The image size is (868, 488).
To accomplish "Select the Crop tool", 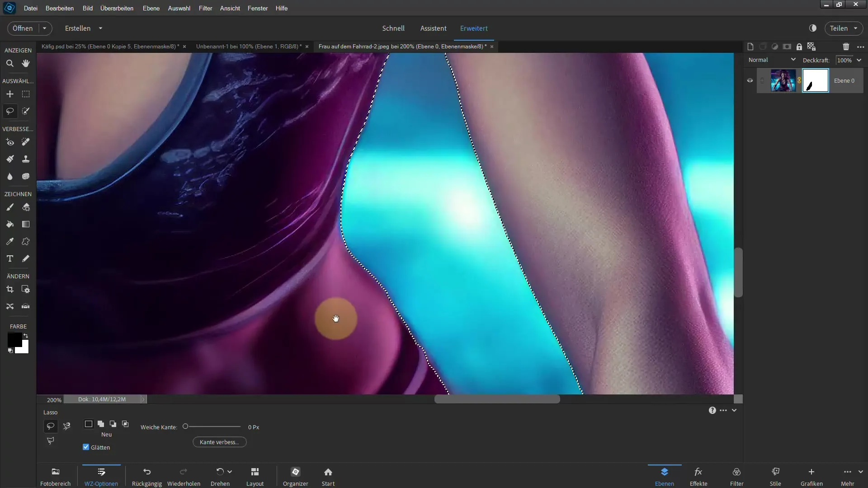I will click(x=9, y=289).
